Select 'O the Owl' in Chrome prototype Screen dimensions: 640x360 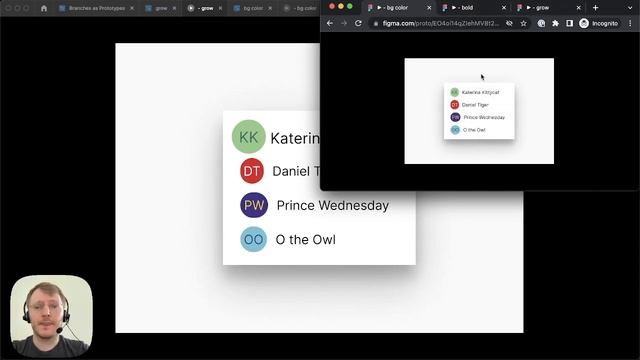474,130
